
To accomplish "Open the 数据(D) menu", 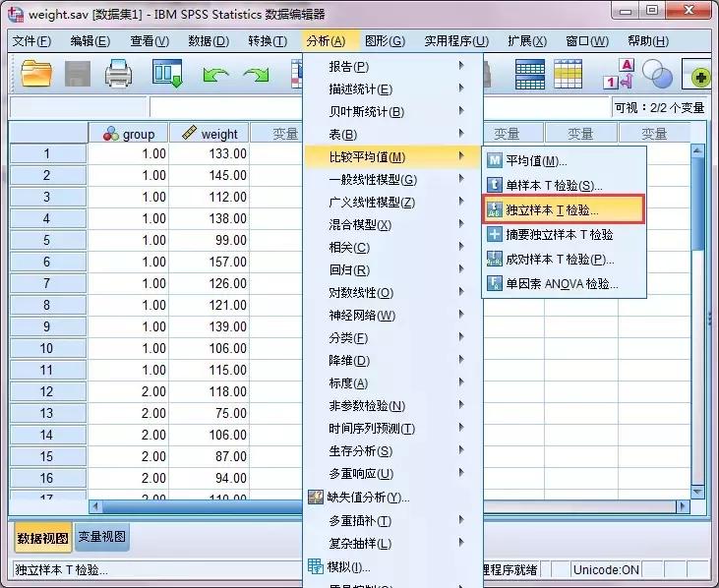I will [x=209, y=41].
